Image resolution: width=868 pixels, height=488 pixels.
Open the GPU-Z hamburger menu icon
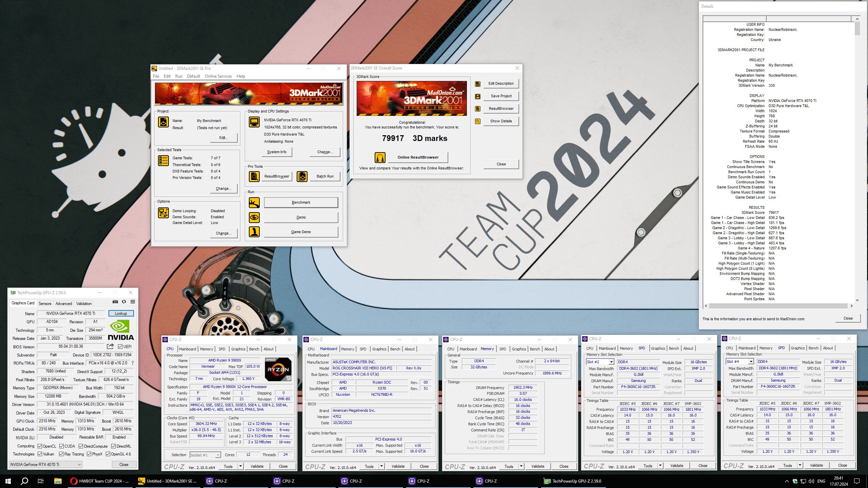(133, 302)
